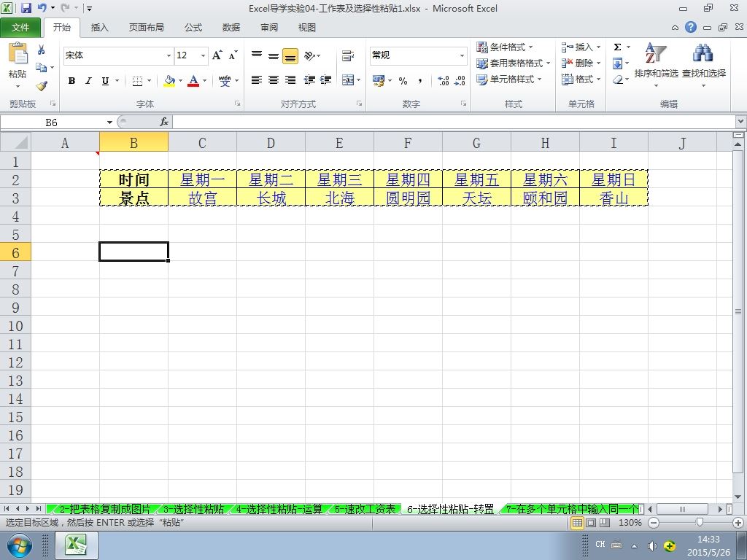Toggle middle vertical alignment

coord(274,55)
